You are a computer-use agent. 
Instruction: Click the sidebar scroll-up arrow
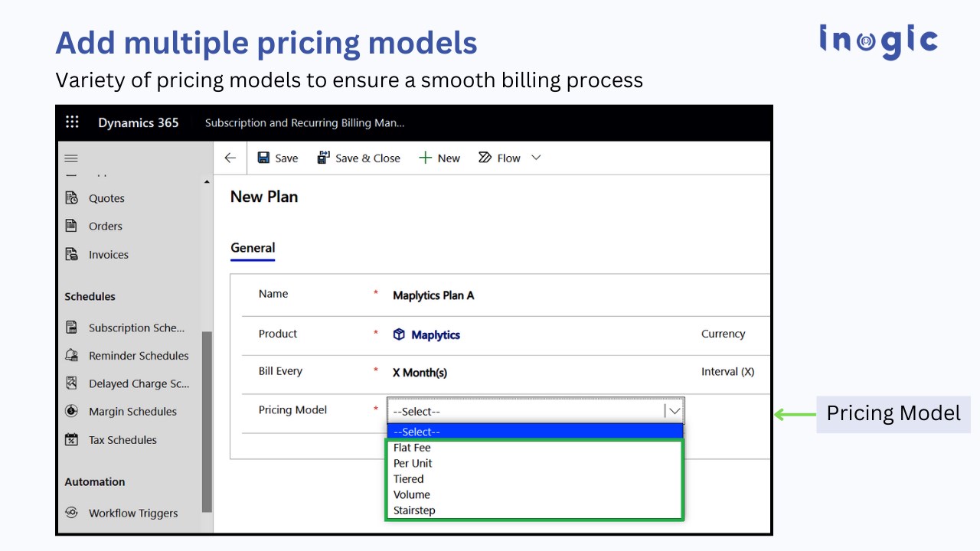click(207, 182)
